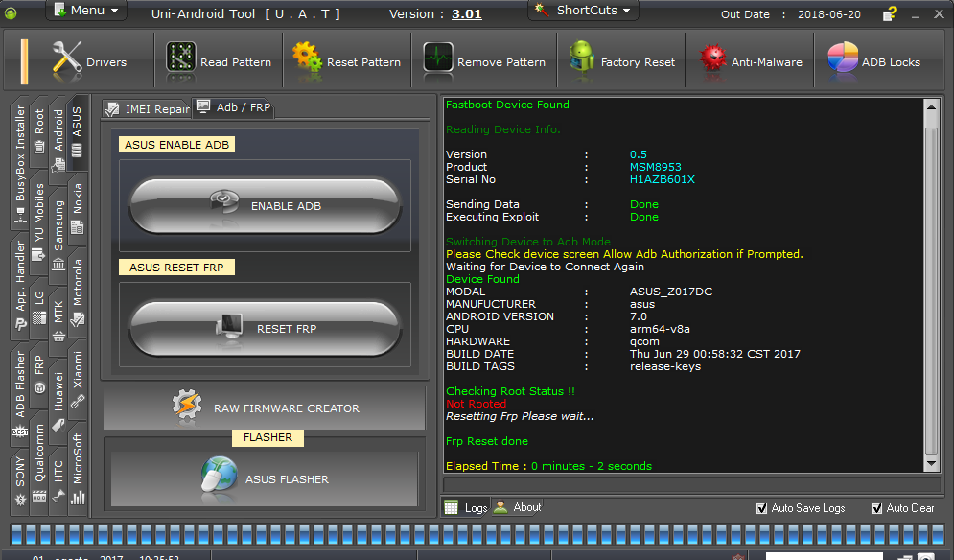The width and height of the screenshot is (954, 560).
Task: Open the About tab
Action: pyautogui.click(x=518, y=507)
